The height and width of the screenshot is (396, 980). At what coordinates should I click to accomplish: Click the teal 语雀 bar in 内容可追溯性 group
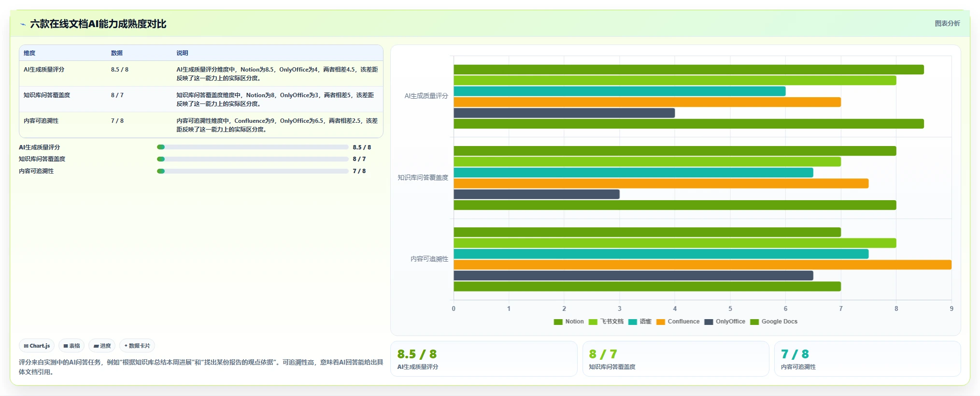point(661,254)
